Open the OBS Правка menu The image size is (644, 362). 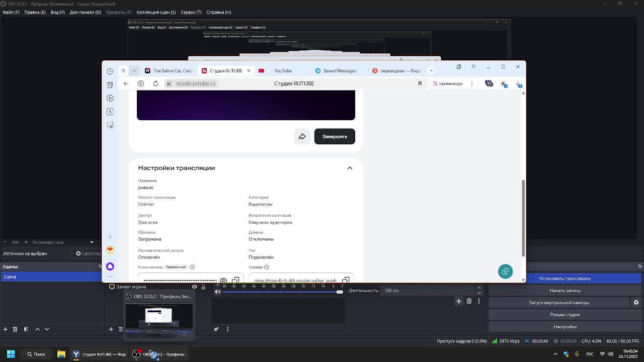coord(35,12)
